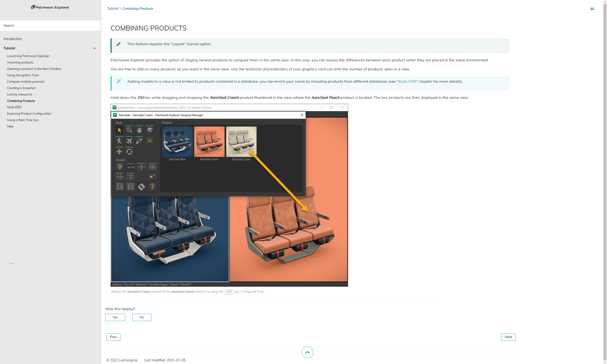Click the blue seat viewport in the image
This screenshot has width=607, height=364.
point(170,239)
